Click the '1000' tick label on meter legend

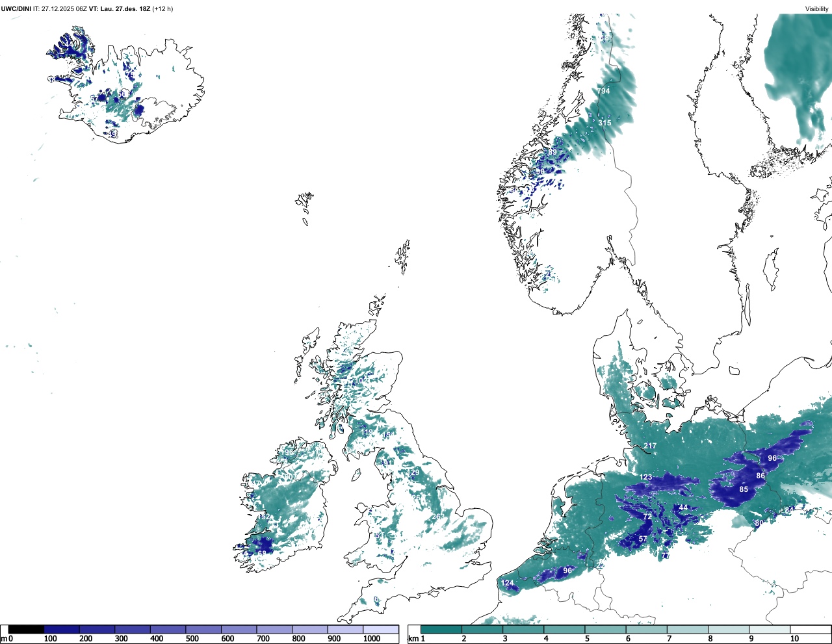point(372,639)
